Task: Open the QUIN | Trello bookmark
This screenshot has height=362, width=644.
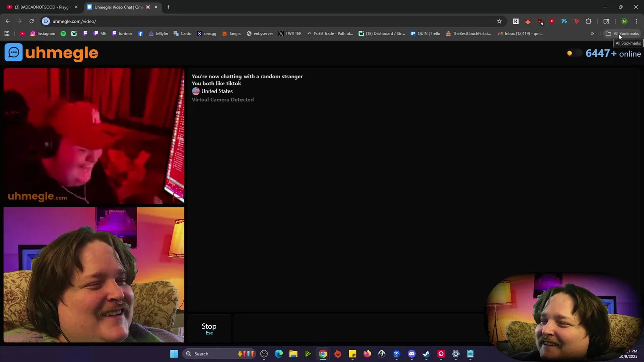Action: [x=425, y=34]
